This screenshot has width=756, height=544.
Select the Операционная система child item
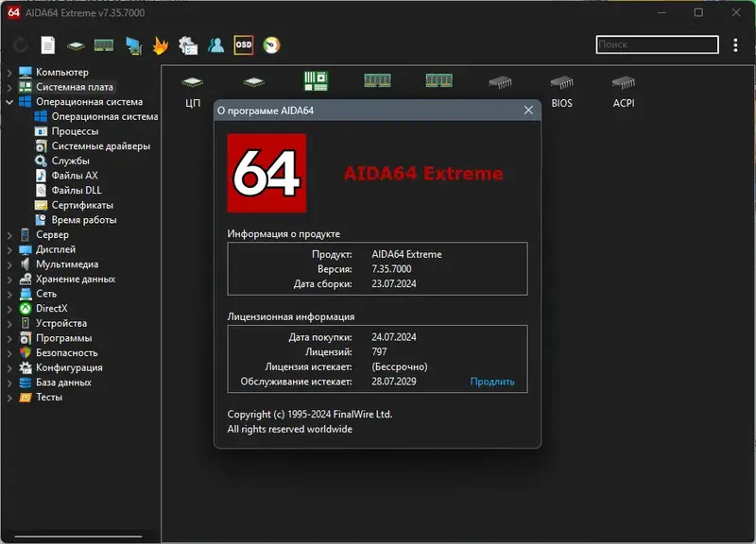pos(105,116)
